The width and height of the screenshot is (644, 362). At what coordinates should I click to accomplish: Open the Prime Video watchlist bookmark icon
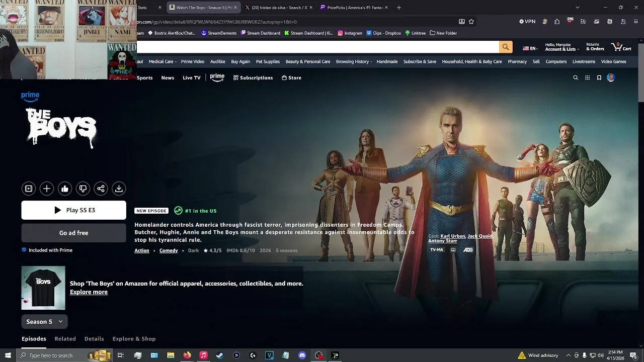click(x=599, y=78)
